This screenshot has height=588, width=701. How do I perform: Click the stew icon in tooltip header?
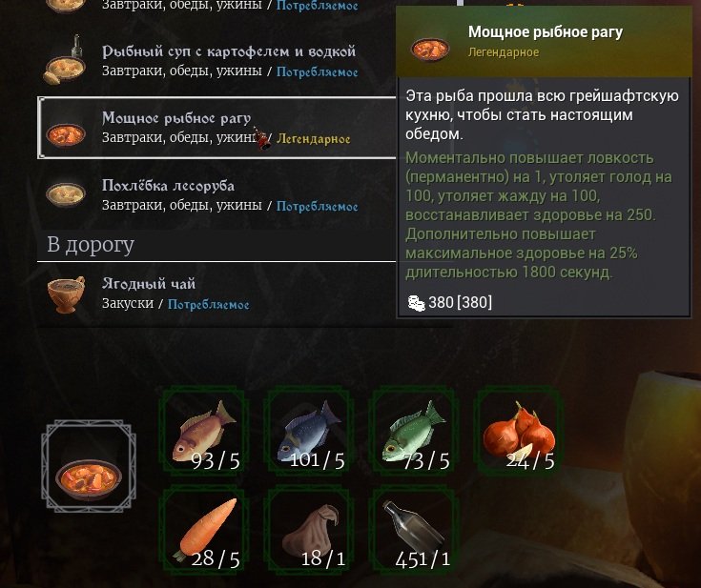430,49
